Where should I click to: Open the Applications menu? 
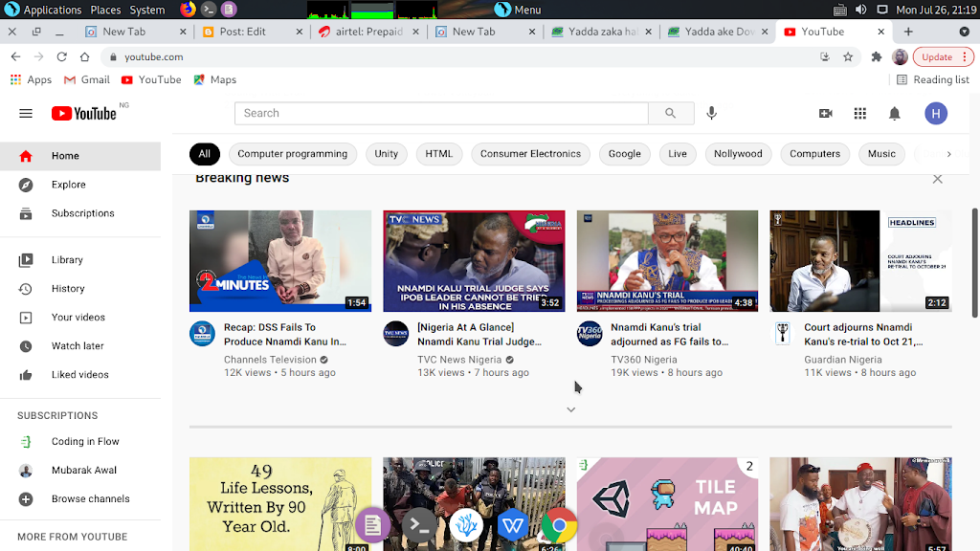[x=42, y=10]
